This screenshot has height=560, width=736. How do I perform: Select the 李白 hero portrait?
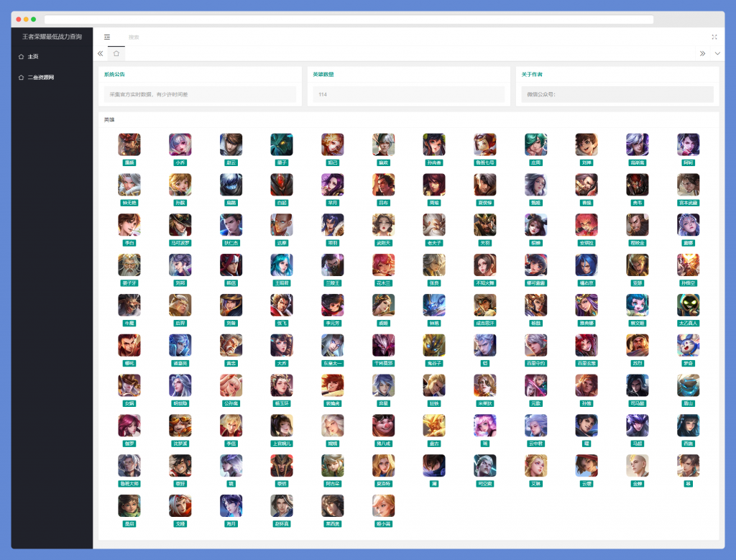(x=129, y=225)
